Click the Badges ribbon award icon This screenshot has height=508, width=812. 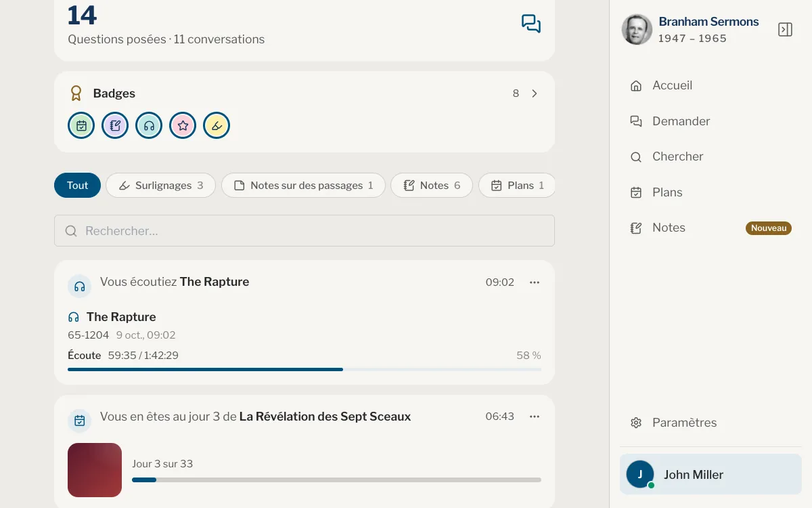coord(76,93)
